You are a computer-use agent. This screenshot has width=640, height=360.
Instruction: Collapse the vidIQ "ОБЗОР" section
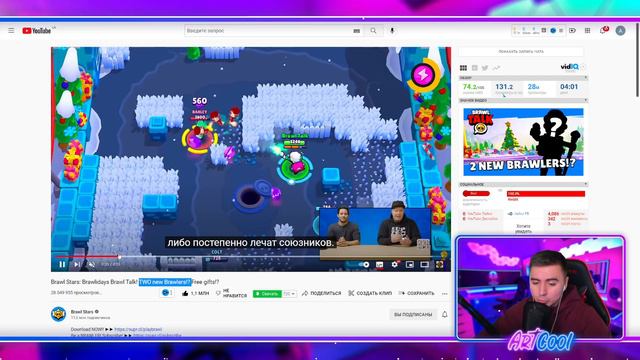(586, 78)
